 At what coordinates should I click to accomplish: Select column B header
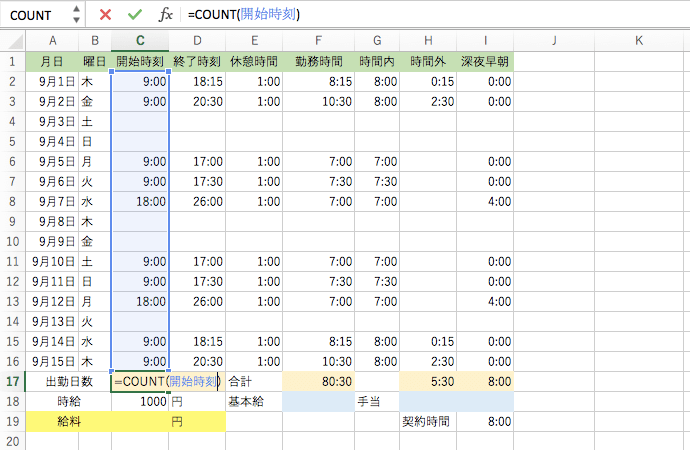pyautogui.click(x=95, y=41)
